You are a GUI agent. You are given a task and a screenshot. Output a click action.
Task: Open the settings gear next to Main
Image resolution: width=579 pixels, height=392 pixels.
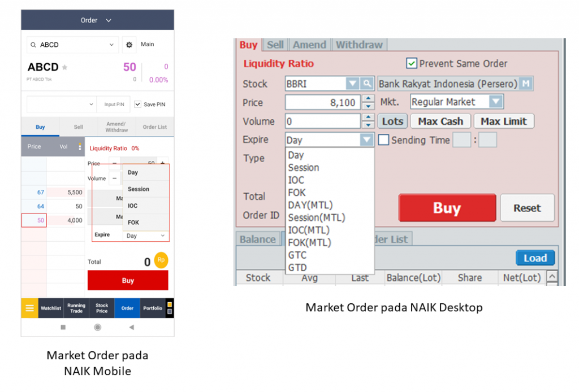tap(129, 44)
